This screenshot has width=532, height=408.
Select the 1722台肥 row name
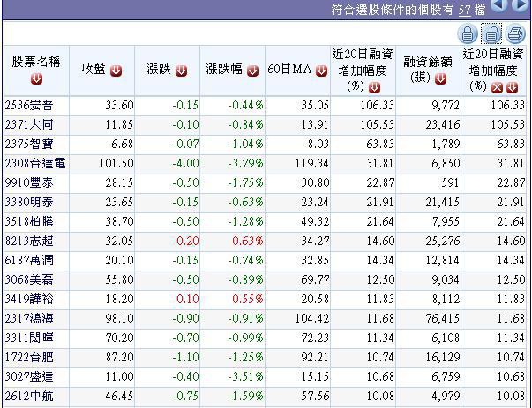pyautogui.click(x=29, y=357)
